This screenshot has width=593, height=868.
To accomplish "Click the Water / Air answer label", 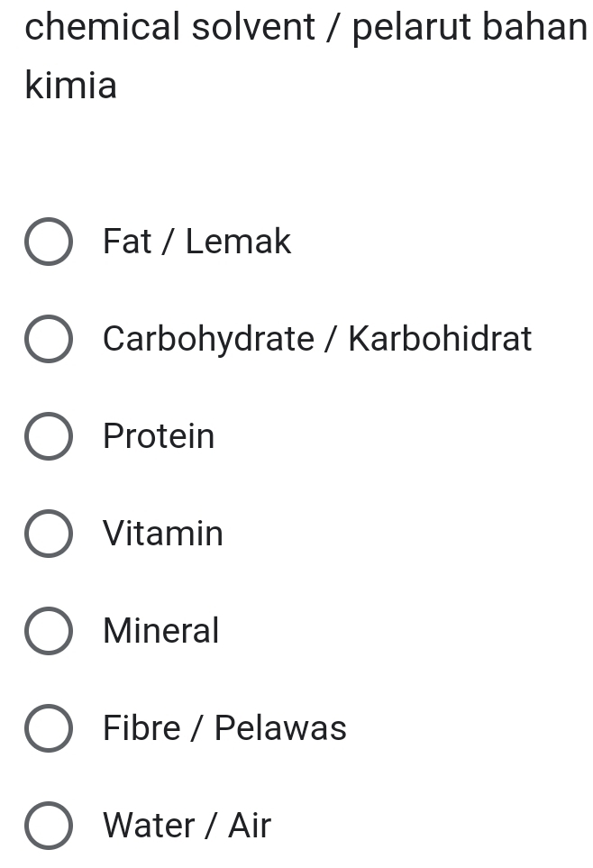I will coord(184,825).
